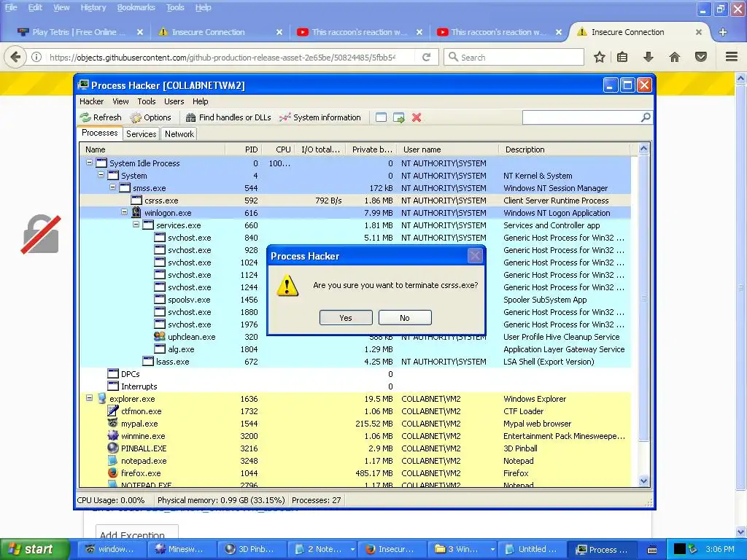Click the browser Home icon

pos(674,57)
